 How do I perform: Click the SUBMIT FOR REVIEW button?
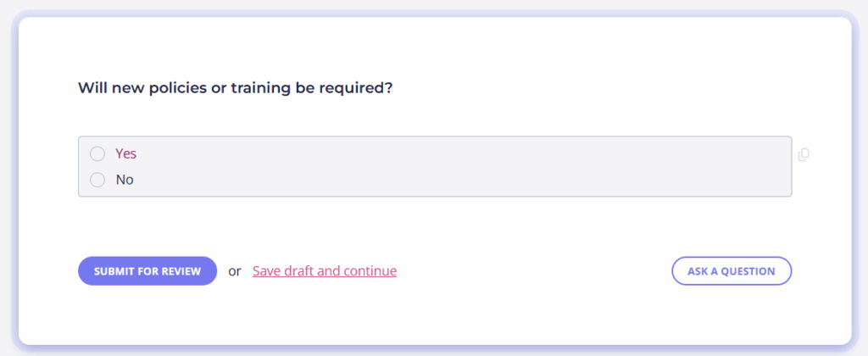point(147,271)
